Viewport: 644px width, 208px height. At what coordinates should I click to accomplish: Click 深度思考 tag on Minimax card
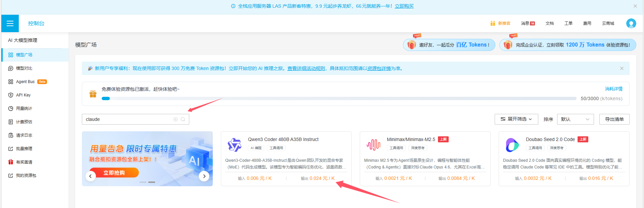(x=418, y=148)
